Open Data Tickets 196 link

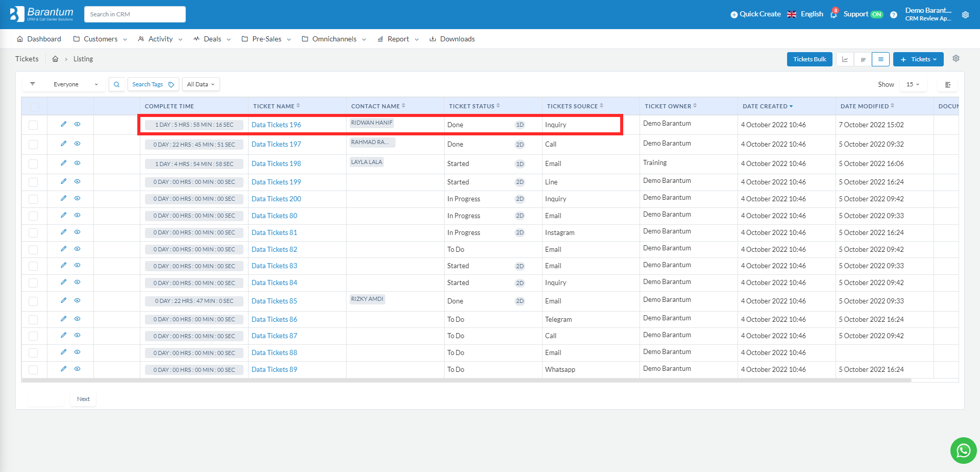click(276, 125)
